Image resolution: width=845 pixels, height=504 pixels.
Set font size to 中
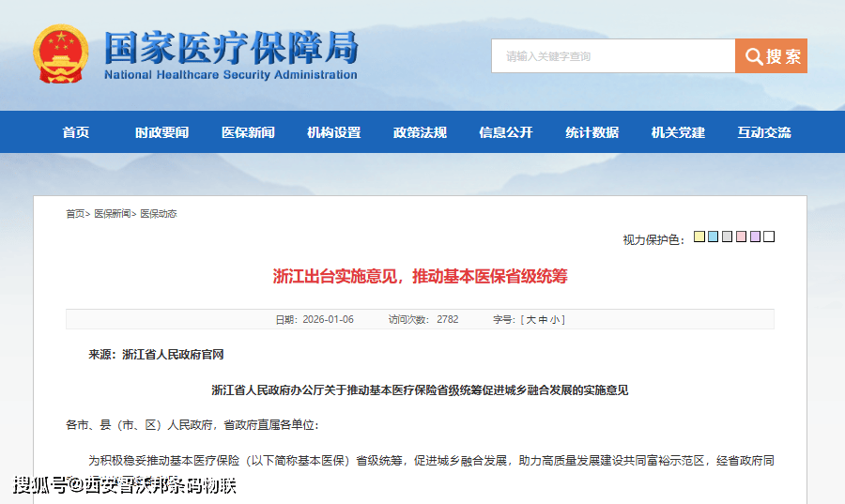click(543, 320)
